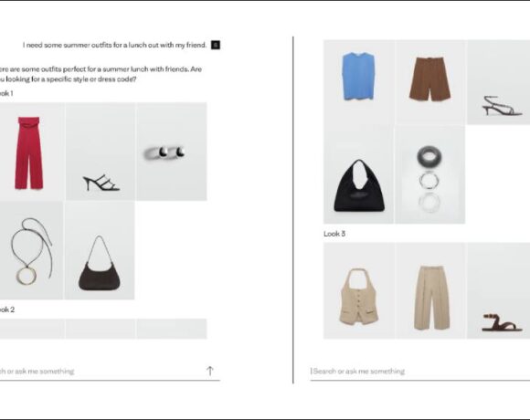Viewport: 530px width, 420px height.
Task: Select the brown flat sandal
Action: (499, 290)
